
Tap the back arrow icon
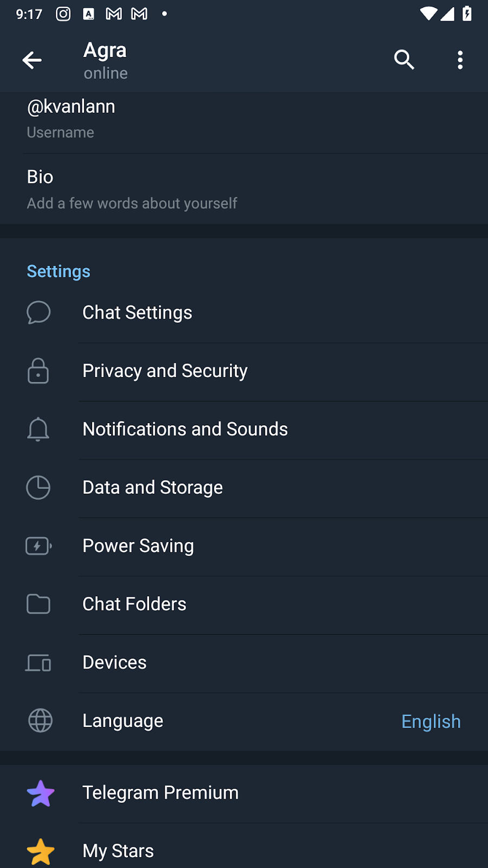[x=32, y=60]
